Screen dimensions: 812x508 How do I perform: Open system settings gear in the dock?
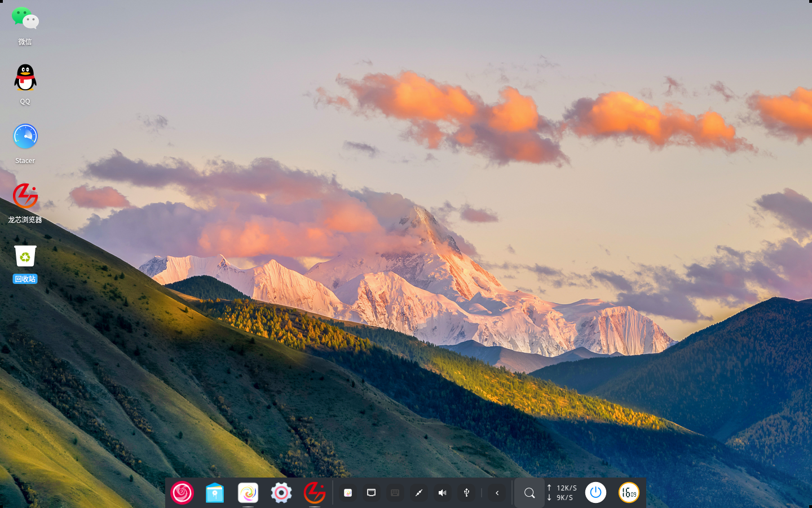pos(281,493)
